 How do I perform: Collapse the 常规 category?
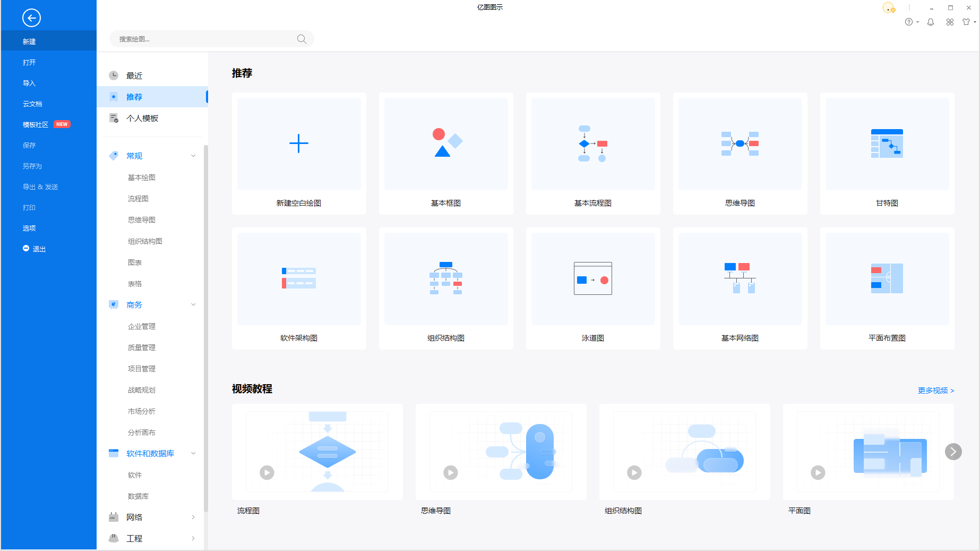click(x=193, y=156)
